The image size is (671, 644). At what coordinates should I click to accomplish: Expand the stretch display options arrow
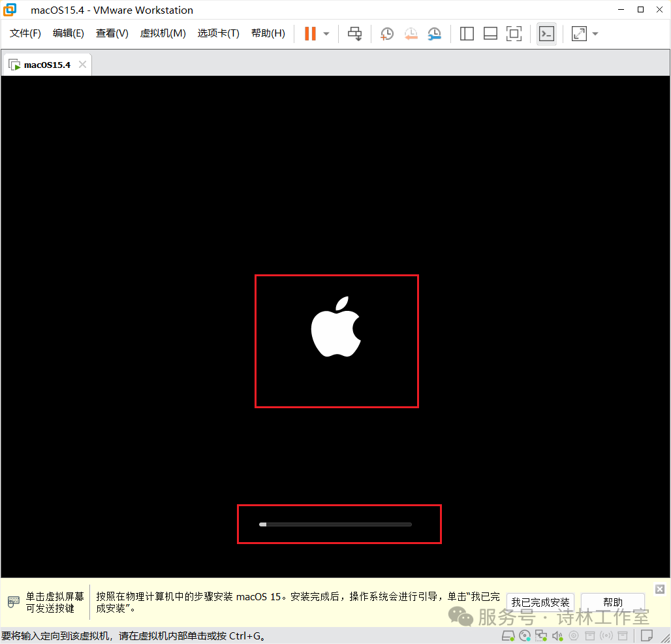[595, 34]
